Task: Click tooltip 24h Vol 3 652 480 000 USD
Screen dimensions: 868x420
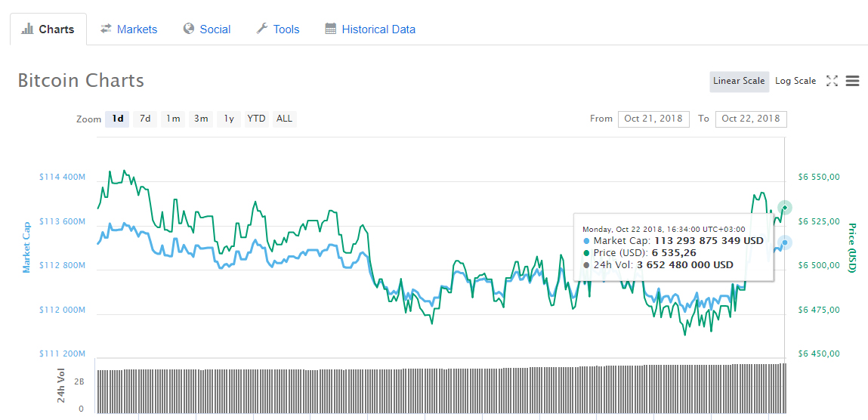Action: tap(658, 265)
